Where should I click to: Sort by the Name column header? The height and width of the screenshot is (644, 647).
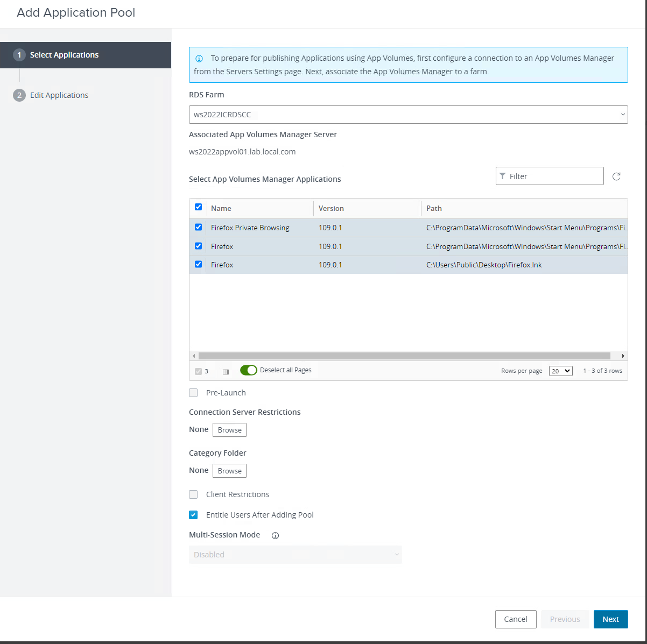221,208
